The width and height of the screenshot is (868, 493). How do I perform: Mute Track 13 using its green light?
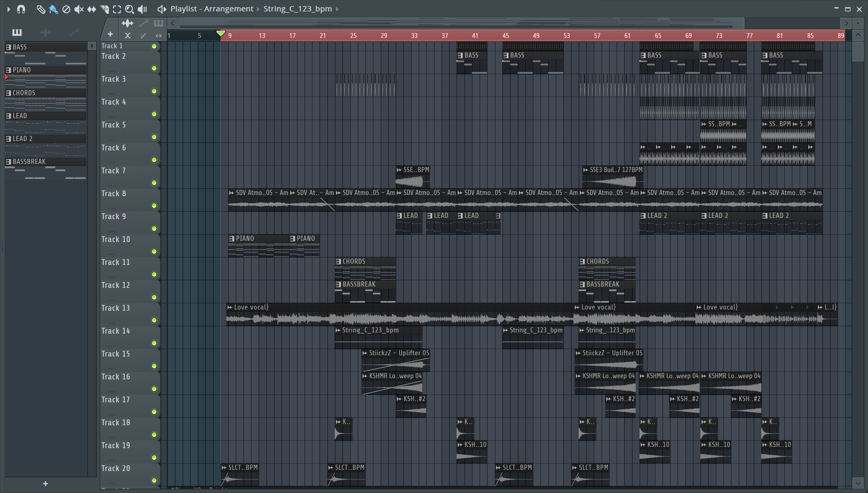click(154, 320)
